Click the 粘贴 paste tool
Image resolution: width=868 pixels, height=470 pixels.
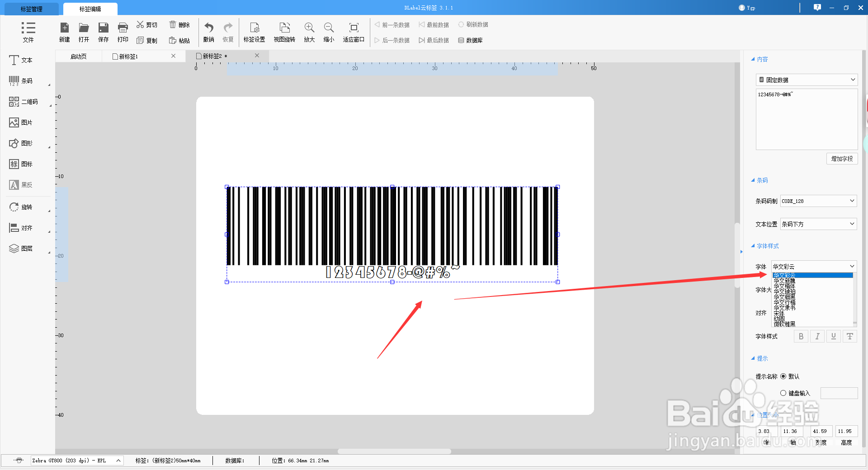coord(179,41)
